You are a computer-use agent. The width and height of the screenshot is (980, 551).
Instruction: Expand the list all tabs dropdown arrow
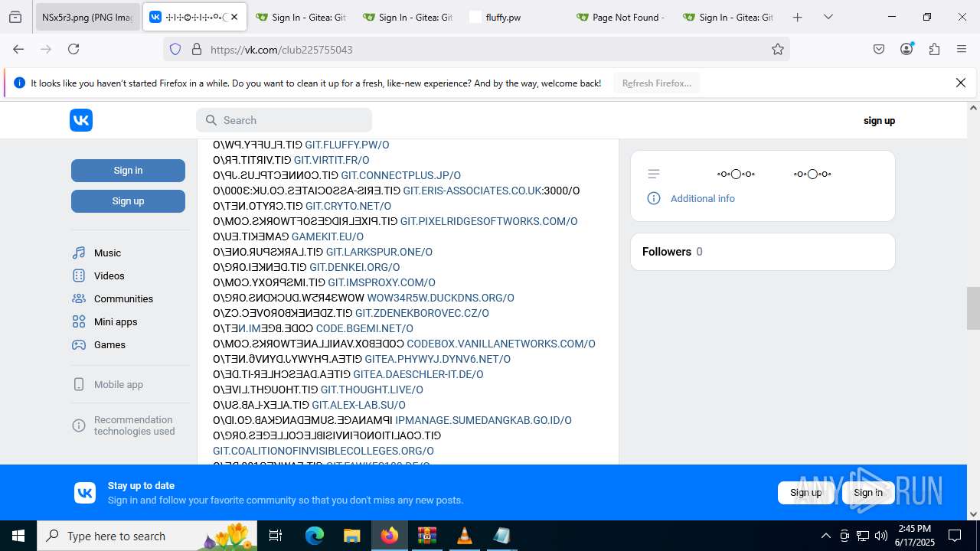pyautogui.click(x=828, y=17)
